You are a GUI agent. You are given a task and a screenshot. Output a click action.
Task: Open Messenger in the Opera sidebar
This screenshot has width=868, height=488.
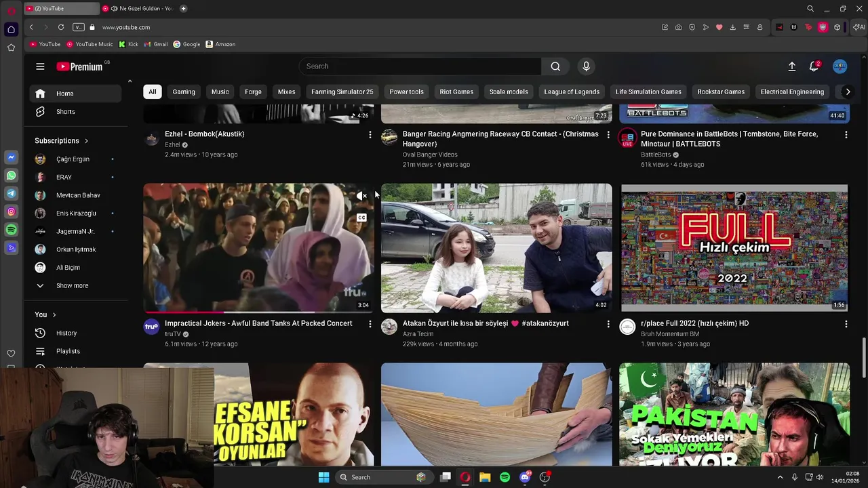pyautogui.click(x=11, y=157)
